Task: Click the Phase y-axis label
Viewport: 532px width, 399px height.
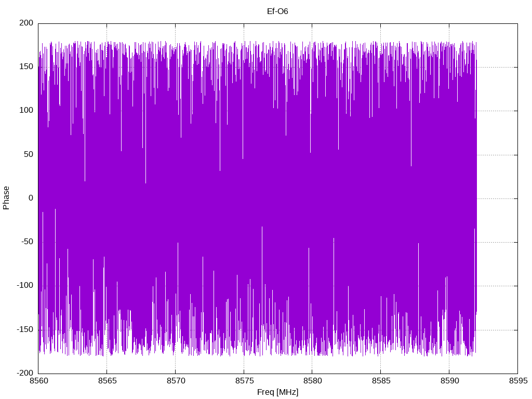Action: (6, 198)
